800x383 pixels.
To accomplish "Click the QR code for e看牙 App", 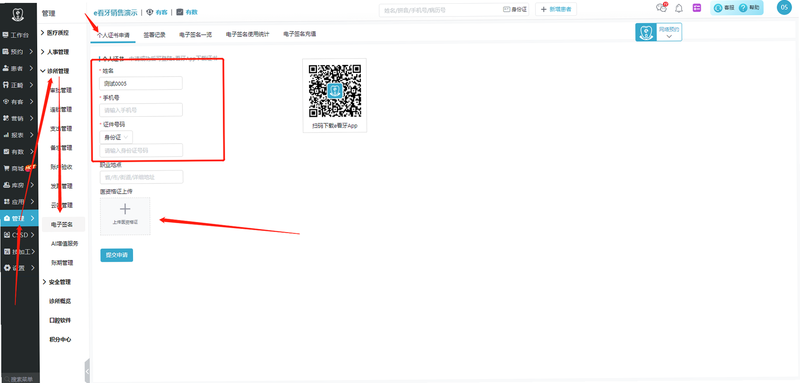I will click(x=335, y=90).
